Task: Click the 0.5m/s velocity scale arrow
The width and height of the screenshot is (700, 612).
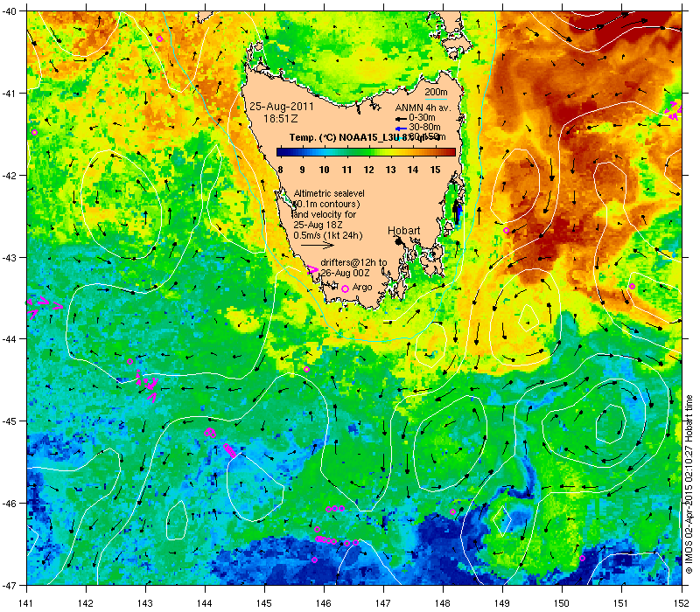Action: 318,245
